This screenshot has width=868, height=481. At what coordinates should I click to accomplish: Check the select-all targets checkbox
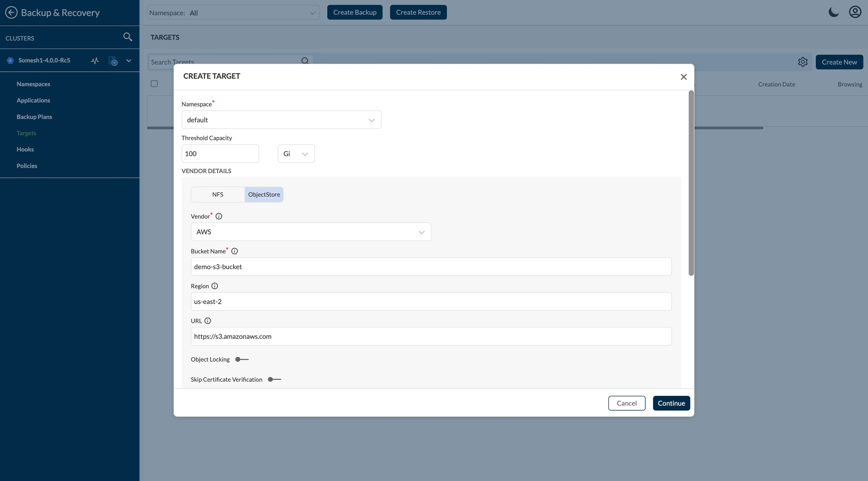154,84
